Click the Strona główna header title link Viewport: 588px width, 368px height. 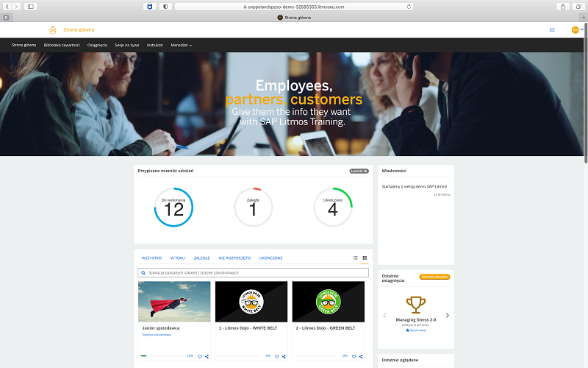click(x=79, y=29)
